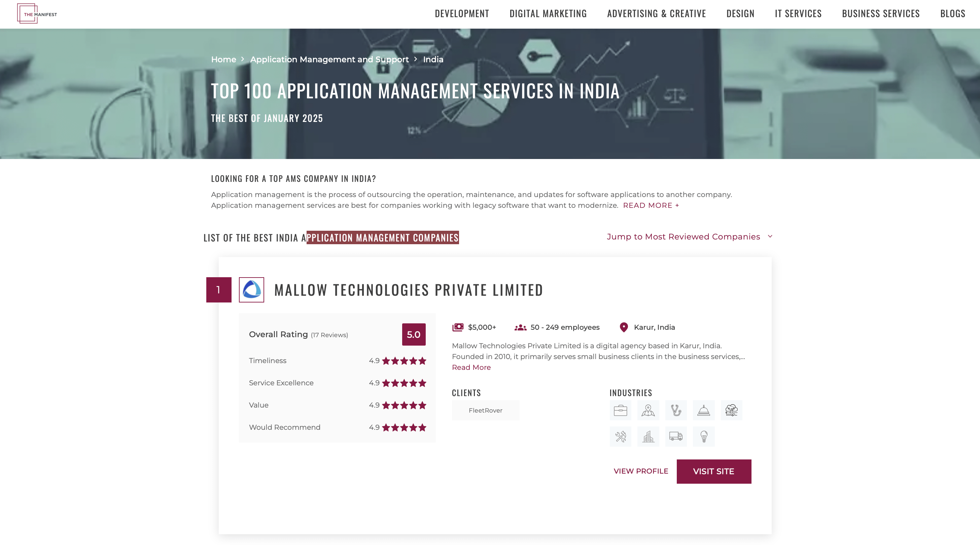Viewport: 980px width, 545px height.
Task: Open the Business Services menu
Action: [881, 14]
